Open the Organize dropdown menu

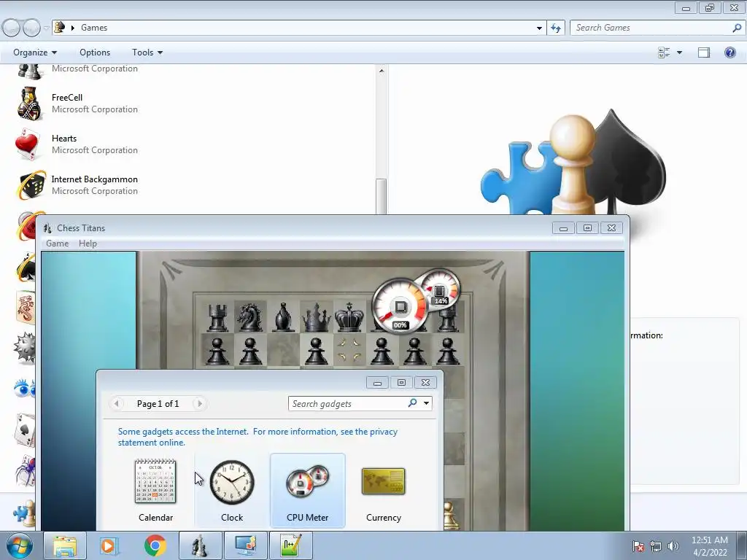pos(35,52)
